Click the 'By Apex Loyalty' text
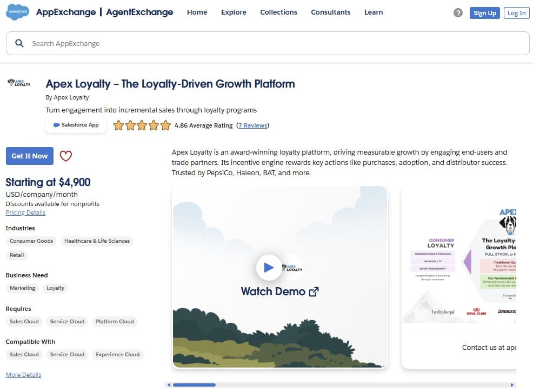 (68, 97)
